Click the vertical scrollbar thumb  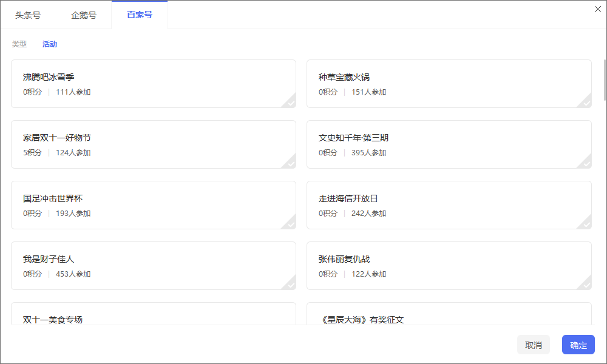click(x=604, y=79)
